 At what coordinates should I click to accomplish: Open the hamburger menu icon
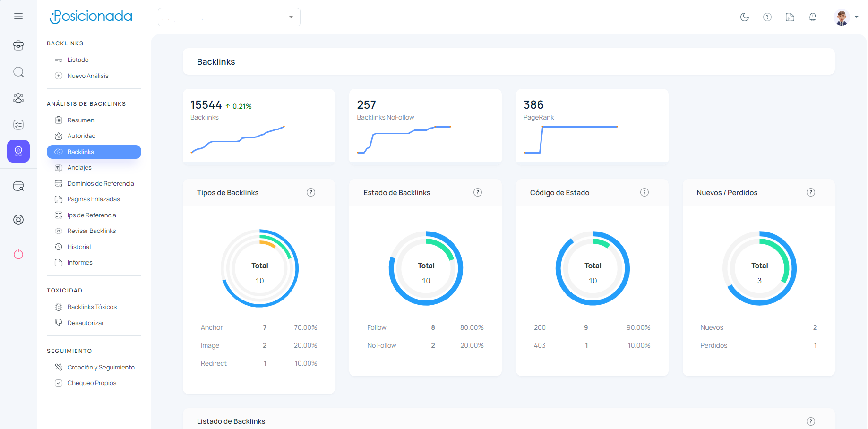click(x=18, y=16)
